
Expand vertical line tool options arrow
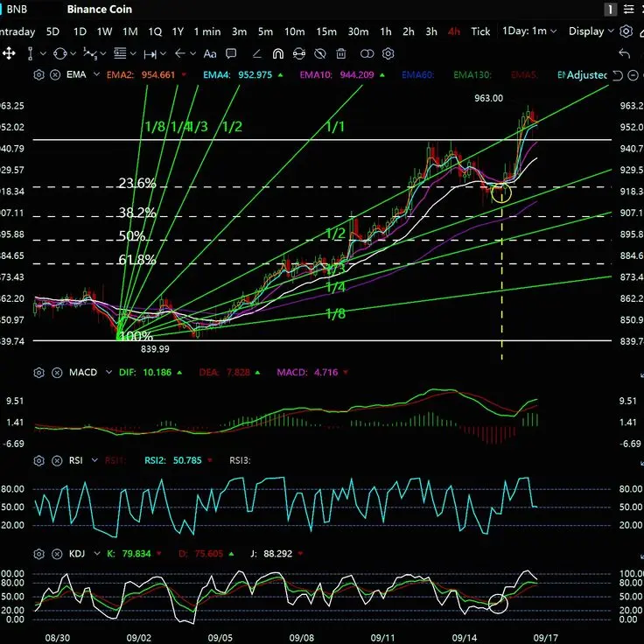point(43,53)
